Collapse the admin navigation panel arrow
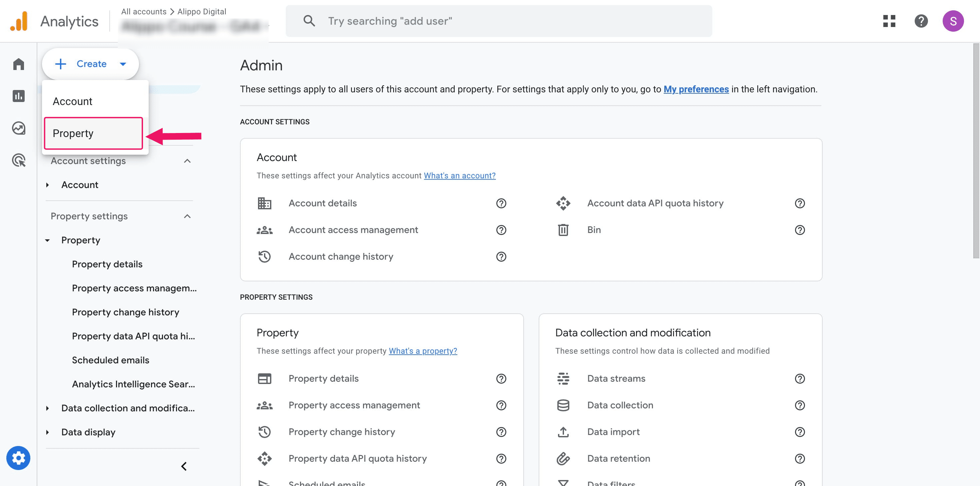This screenshot has height=486, width=980. click(x=184, y=466)
